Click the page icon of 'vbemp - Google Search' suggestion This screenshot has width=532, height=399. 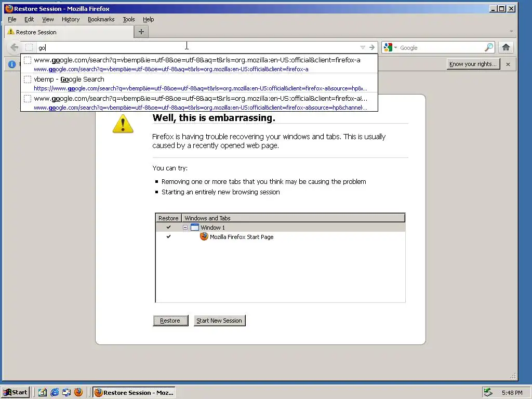pos(28,79)
